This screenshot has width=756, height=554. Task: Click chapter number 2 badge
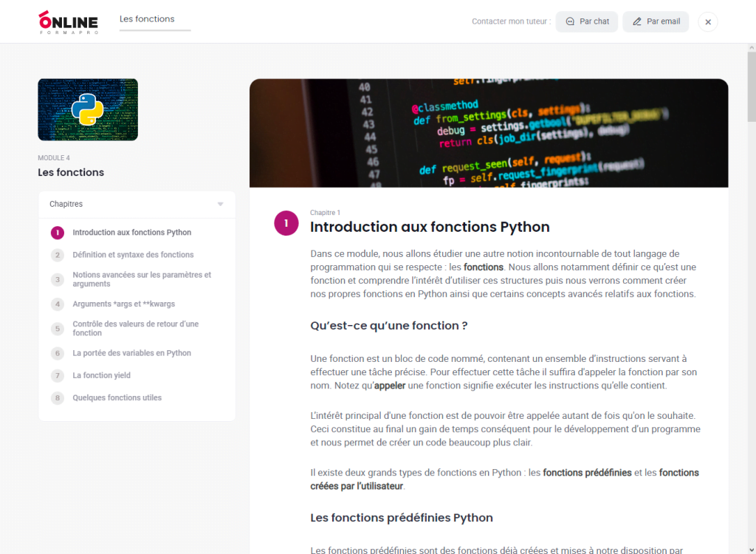coord(58,255)
